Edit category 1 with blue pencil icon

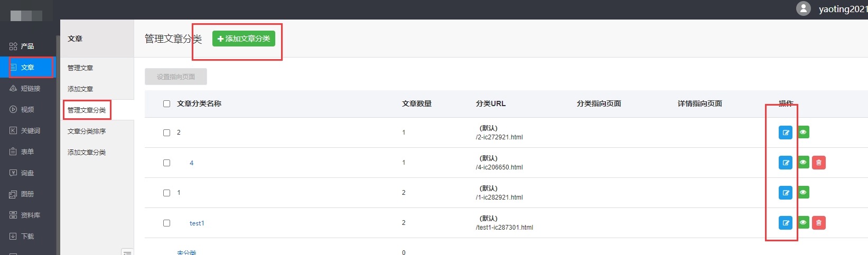click(x=786, y=193)
